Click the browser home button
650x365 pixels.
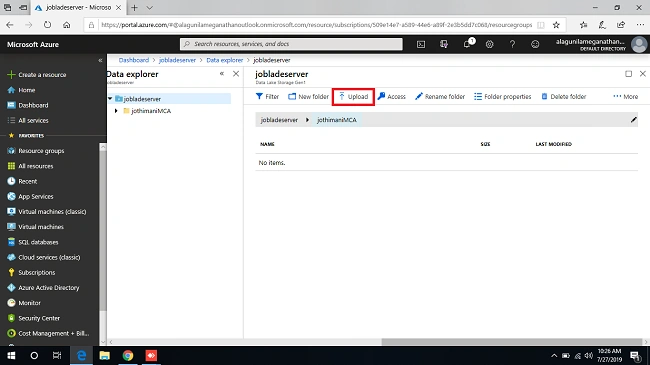66,25
